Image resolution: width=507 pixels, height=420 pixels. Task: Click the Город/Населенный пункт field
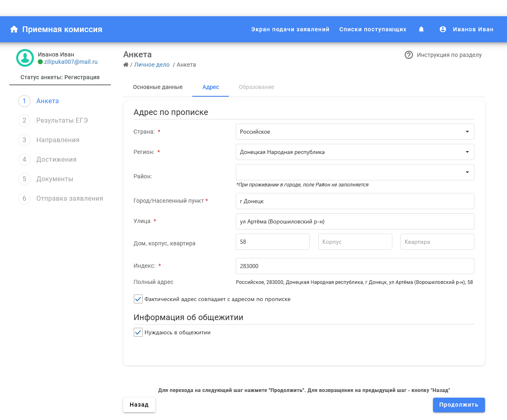click(x=355, y=201)
